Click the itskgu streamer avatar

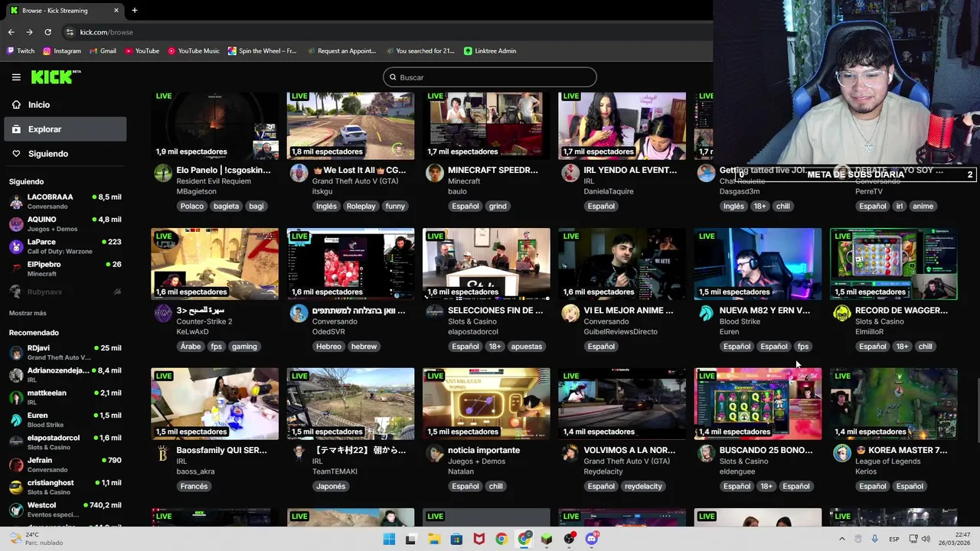click(x=299, y=172)
